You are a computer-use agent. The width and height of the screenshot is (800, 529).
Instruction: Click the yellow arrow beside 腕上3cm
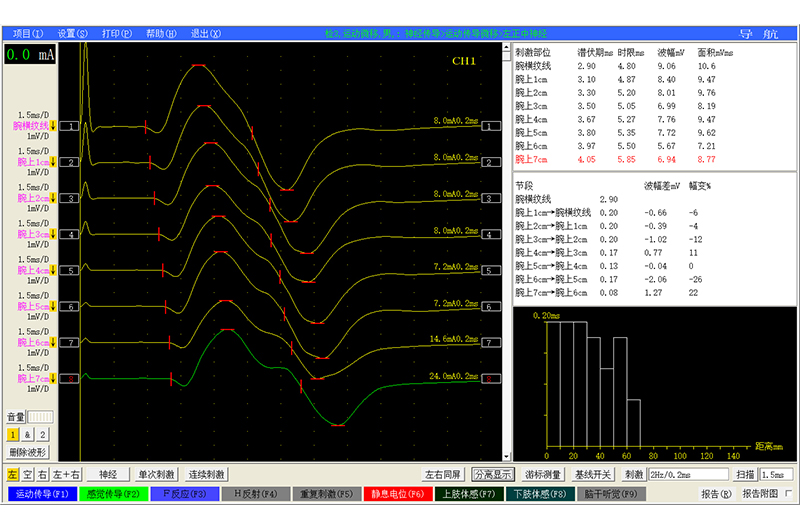[54, 234]
